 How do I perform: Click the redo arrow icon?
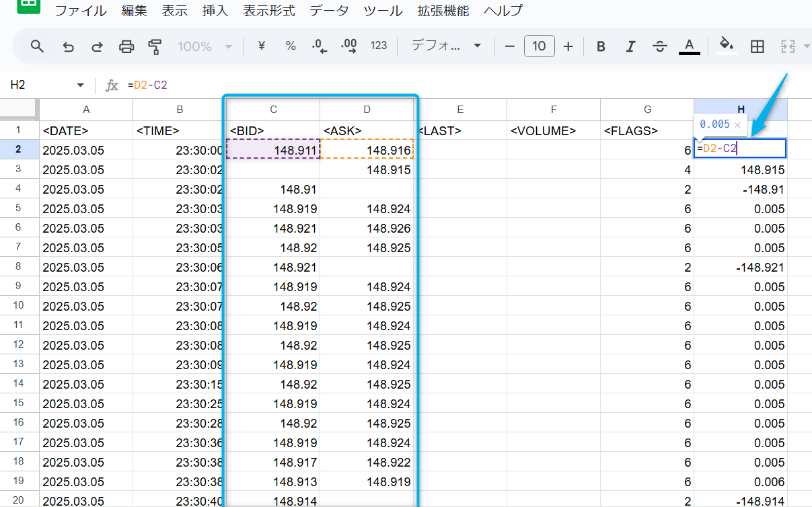coord(97,46)
